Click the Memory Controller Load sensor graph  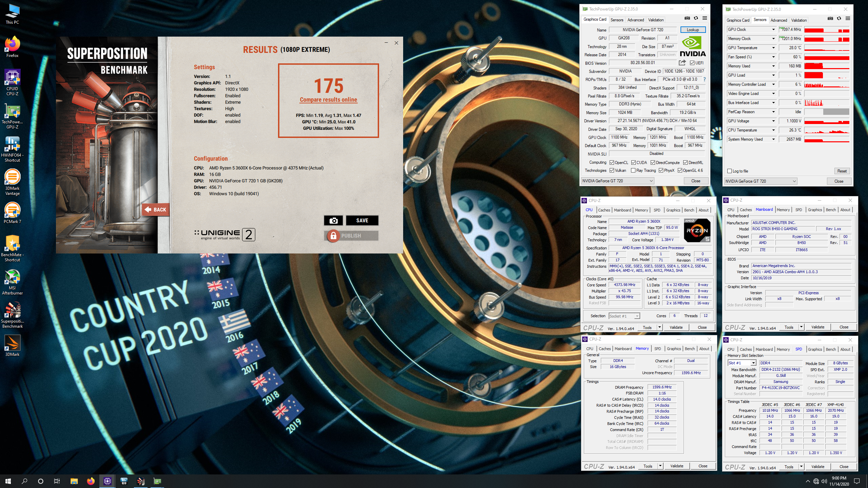tap(827, 84)
